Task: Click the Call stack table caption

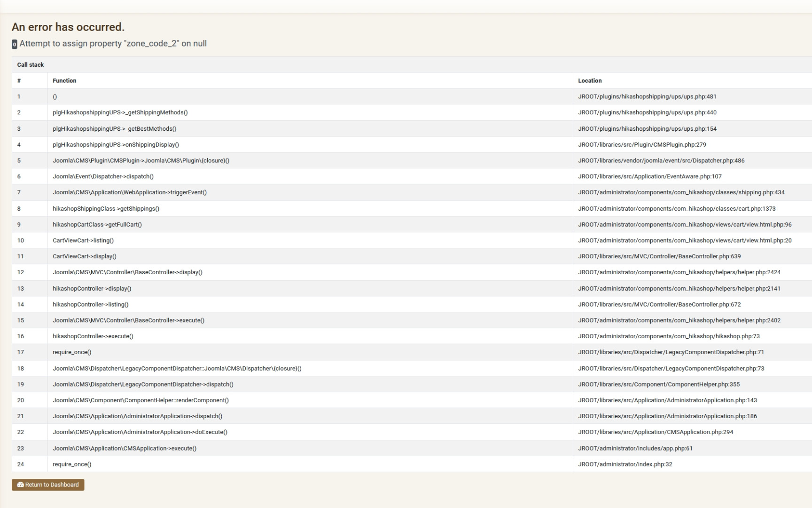Action: (31, 65)
